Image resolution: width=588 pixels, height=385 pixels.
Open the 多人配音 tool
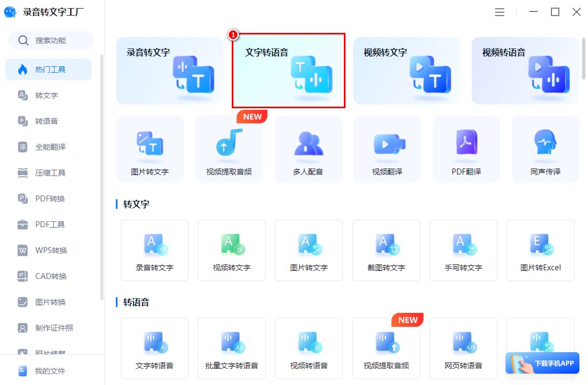[x=308, y=150]
